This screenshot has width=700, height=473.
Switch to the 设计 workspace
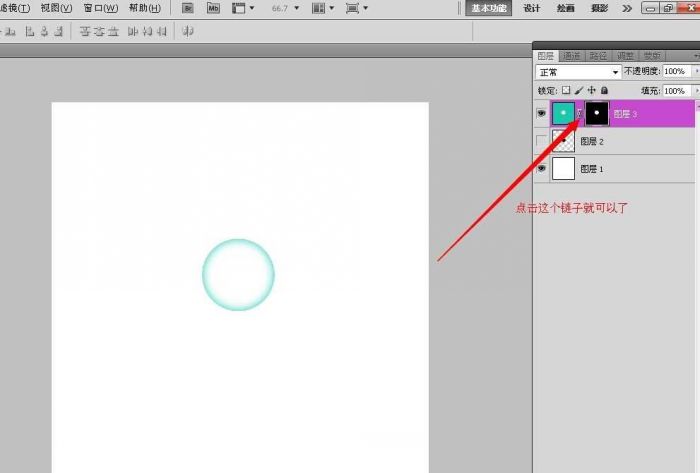tap(532, 8)
